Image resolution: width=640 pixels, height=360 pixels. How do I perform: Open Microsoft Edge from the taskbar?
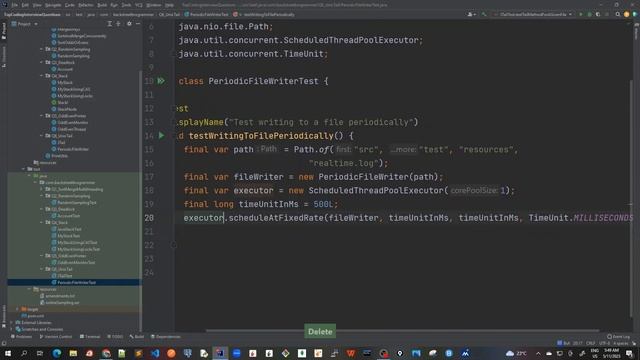(x=57, y=353)
